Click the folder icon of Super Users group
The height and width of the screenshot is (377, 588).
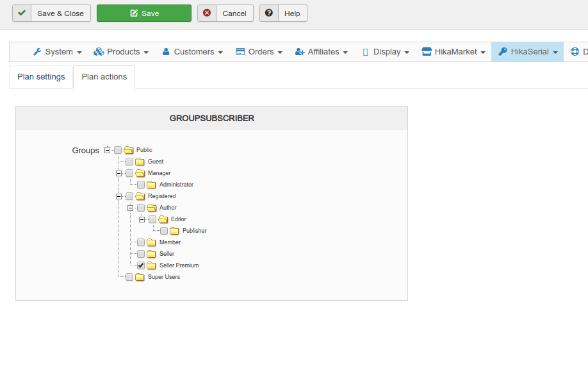point(140,277)
